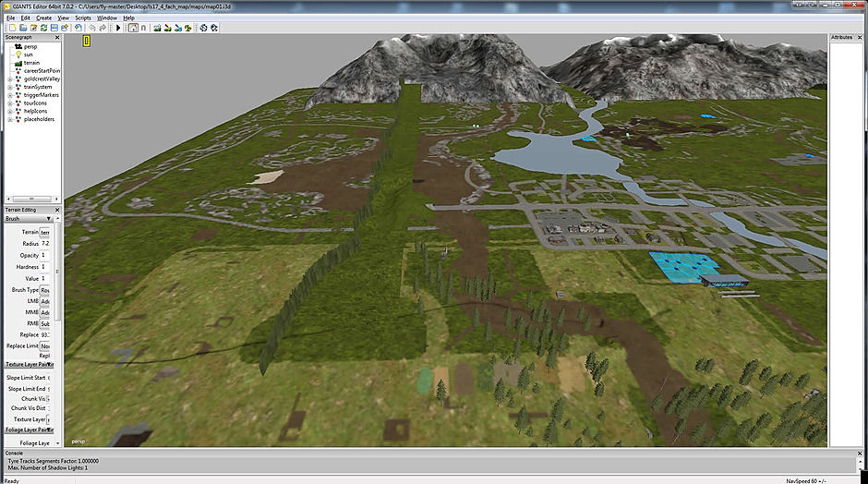Click the Slope Limit Start field
868x484 pixels.
49,378
